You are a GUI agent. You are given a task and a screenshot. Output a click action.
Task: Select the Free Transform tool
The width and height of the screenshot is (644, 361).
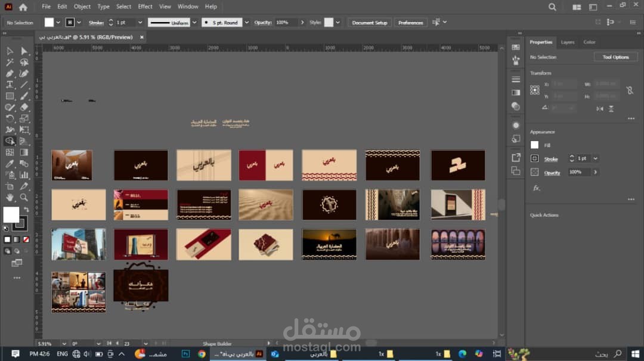[x=24, y=130]
